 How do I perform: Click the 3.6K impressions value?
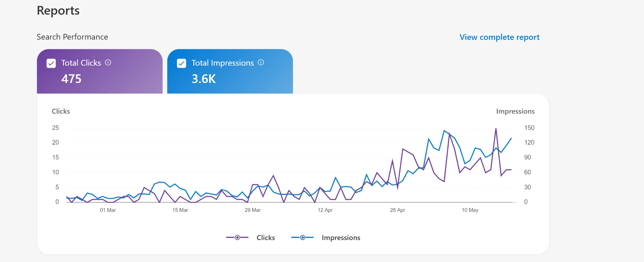click(x=204, y=79)
